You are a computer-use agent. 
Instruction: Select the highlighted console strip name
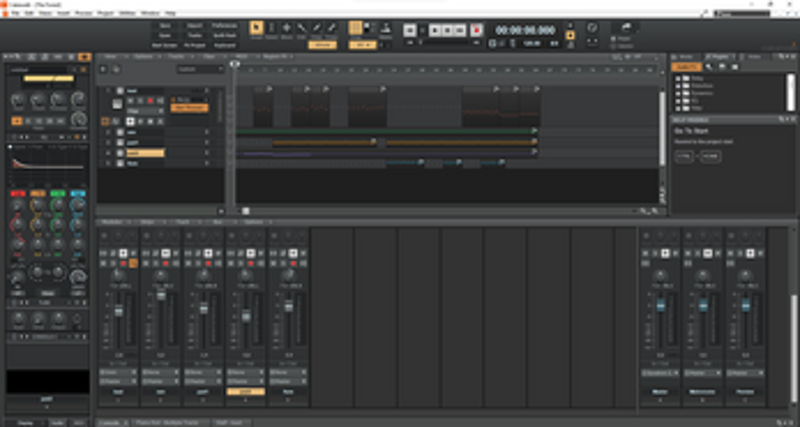coord(246,392)
